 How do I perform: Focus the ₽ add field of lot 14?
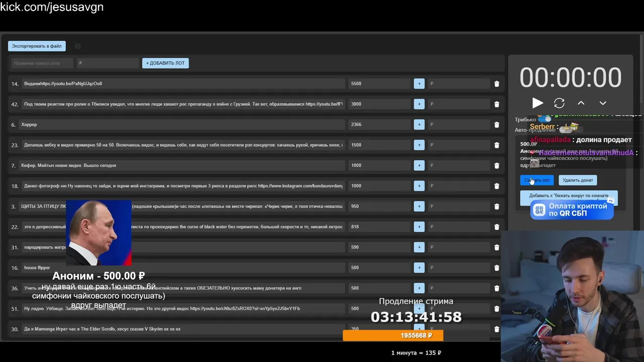click(459, 83)
